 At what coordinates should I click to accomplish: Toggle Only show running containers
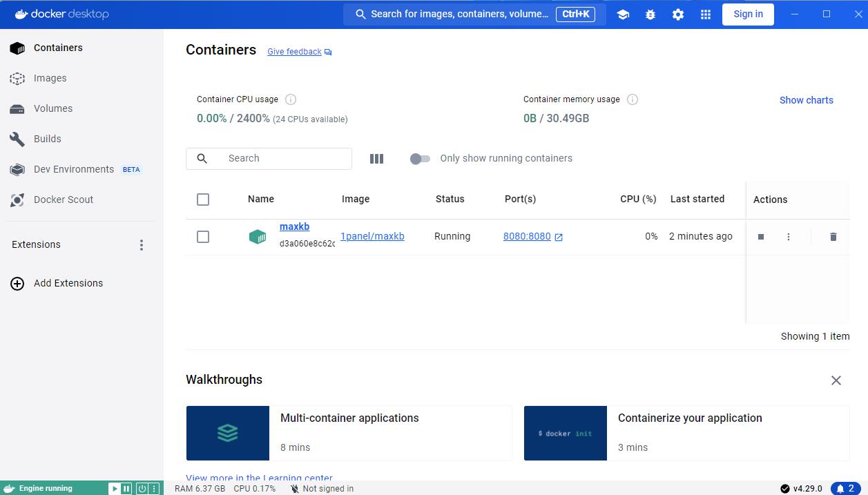420,159
